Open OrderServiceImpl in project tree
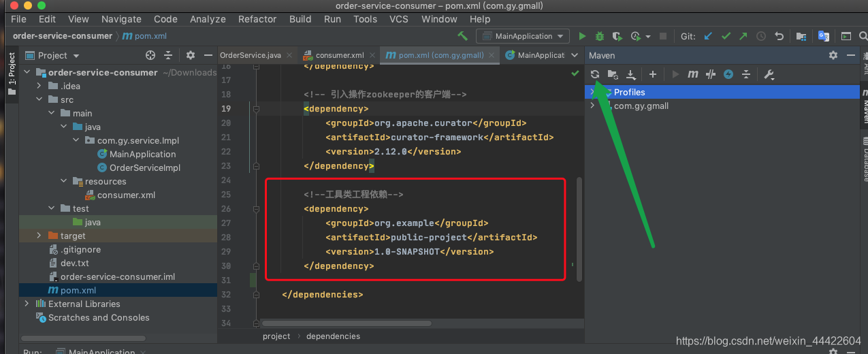The width and height of the screenshot is (868, 354). (145, 167)
